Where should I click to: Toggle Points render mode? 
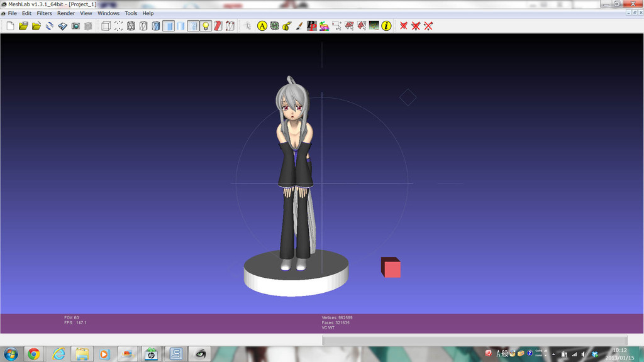118,26
